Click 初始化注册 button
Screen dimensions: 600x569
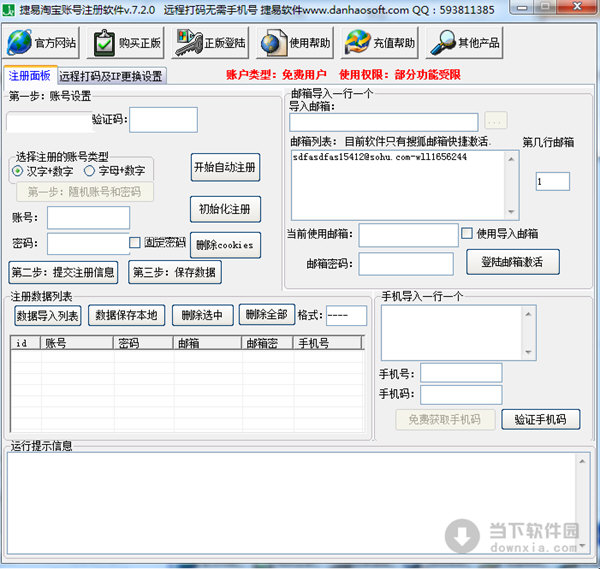point(225,209)
